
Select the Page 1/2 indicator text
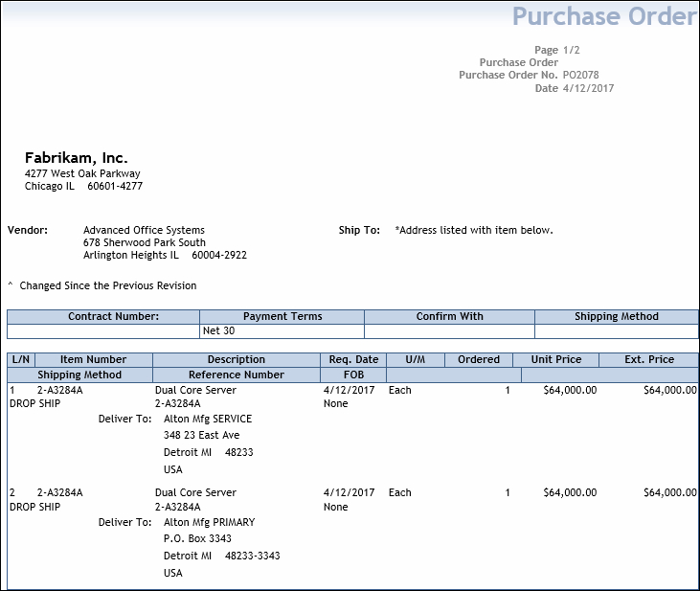tap(557, 50)
